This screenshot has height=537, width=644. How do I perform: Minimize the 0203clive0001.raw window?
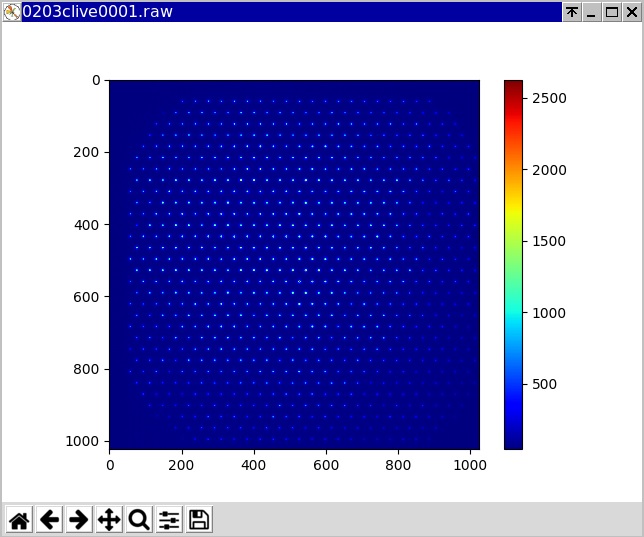591,12
